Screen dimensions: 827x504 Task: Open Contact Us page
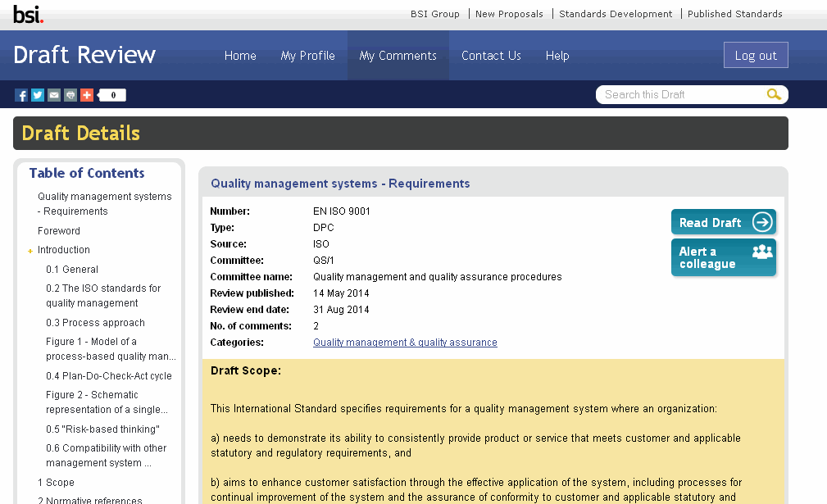pyautogui.click(x=491, y=56)
